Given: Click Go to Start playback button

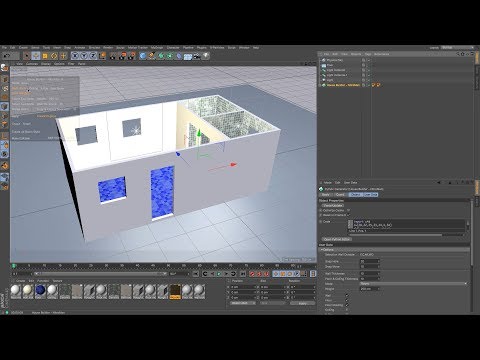Looking at the screenshot, I should point(196,274).
